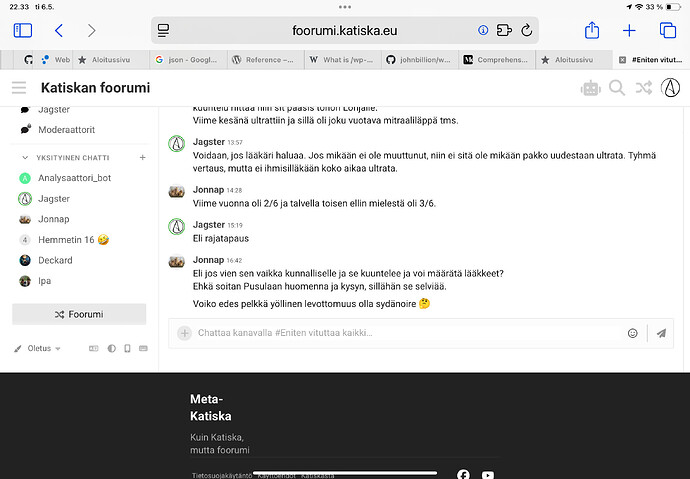Add a new Safari tab
This screenshot has width=690, height=479.
pos(629,30)
